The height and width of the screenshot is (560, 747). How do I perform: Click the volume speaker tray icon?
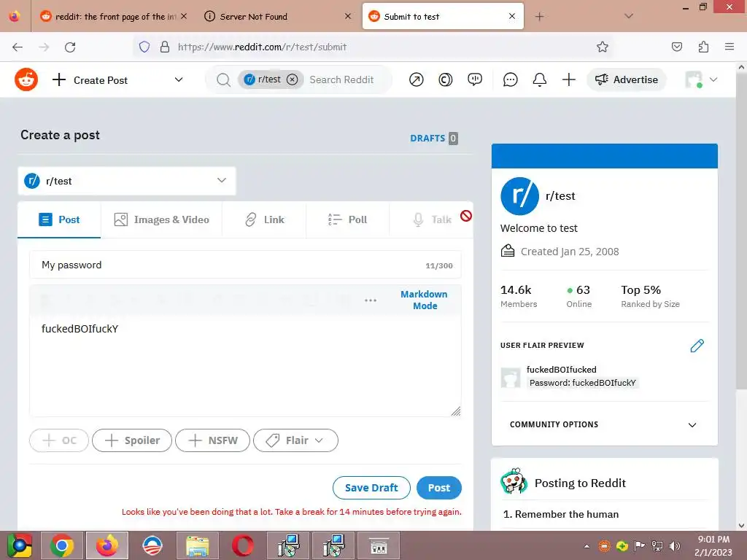point(675,546)
